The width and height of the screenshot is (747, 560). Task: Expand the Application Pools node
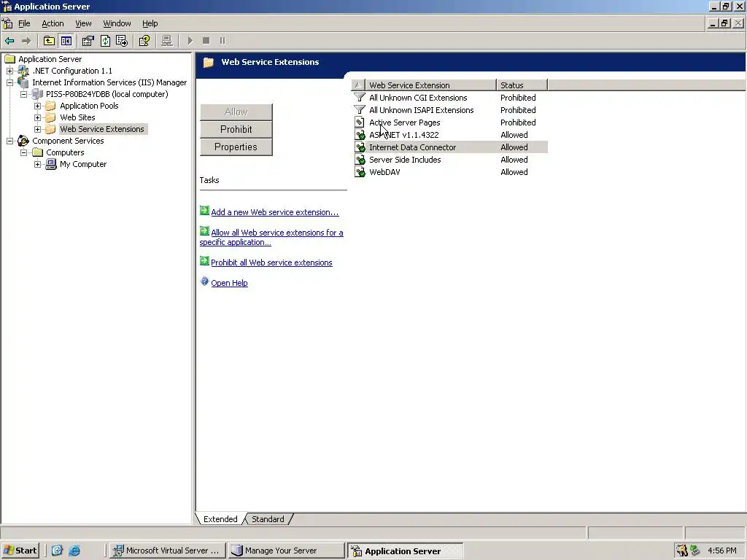pos(38,106)
